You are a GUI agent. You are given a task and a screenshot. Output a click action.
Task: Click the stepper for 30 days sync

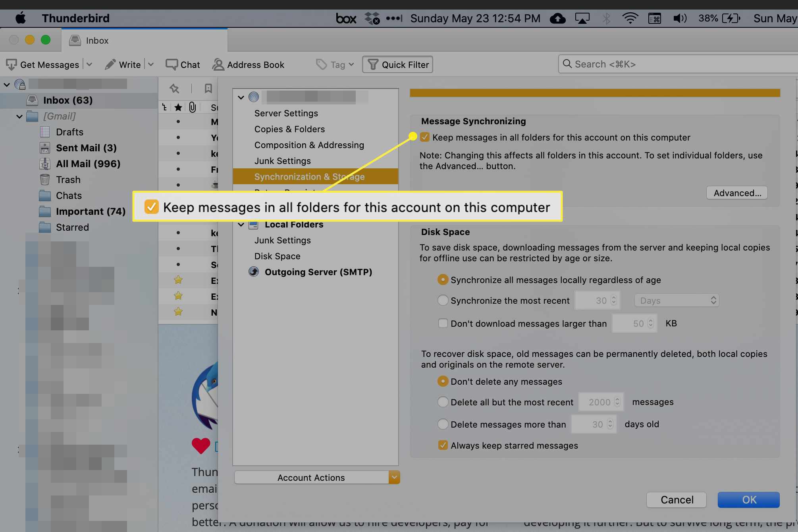[614, 300]
